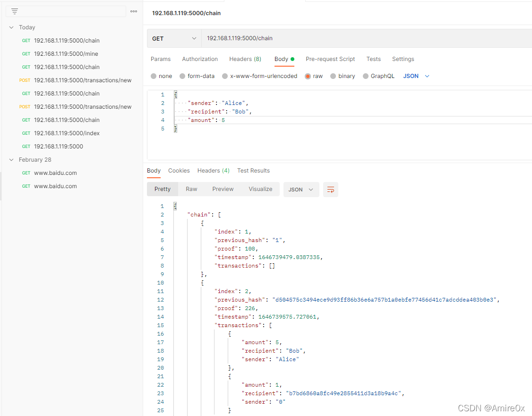Open the request Settings tab
Screen dimensions: 532x416
[x=403, y=59]
